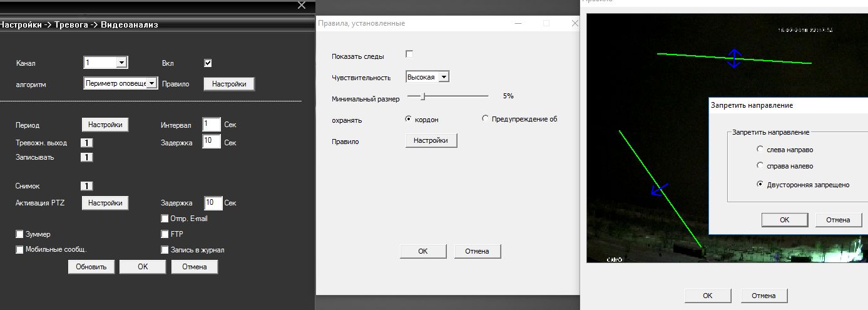Click Настройки button next to Период
This screenshot has height=310, width=868.
point(105,125)
